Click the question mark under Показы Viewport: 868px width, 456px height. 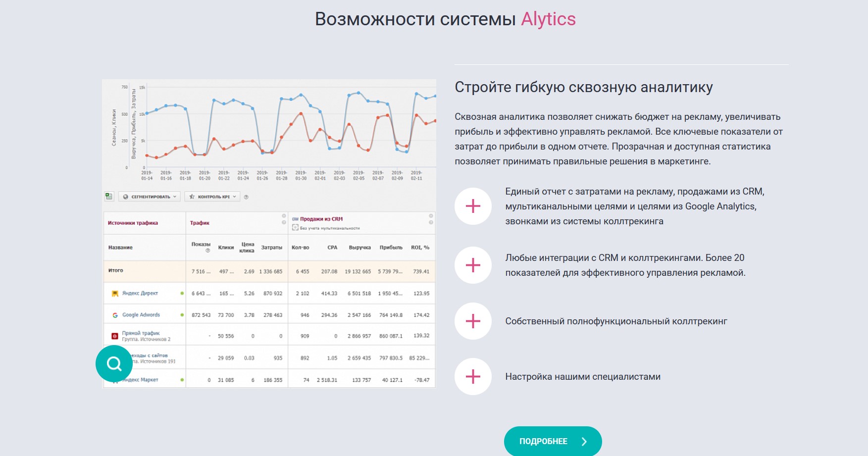point(207,251)
